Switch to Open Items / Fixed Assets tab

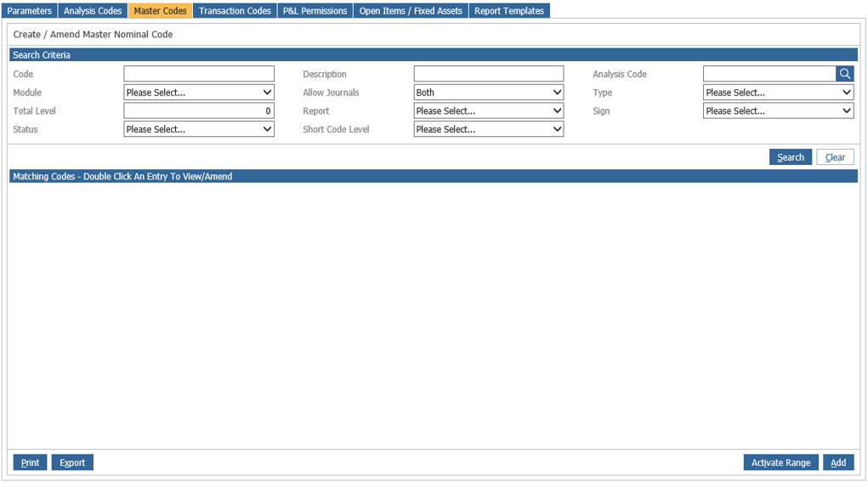click(x=411, y=11)
